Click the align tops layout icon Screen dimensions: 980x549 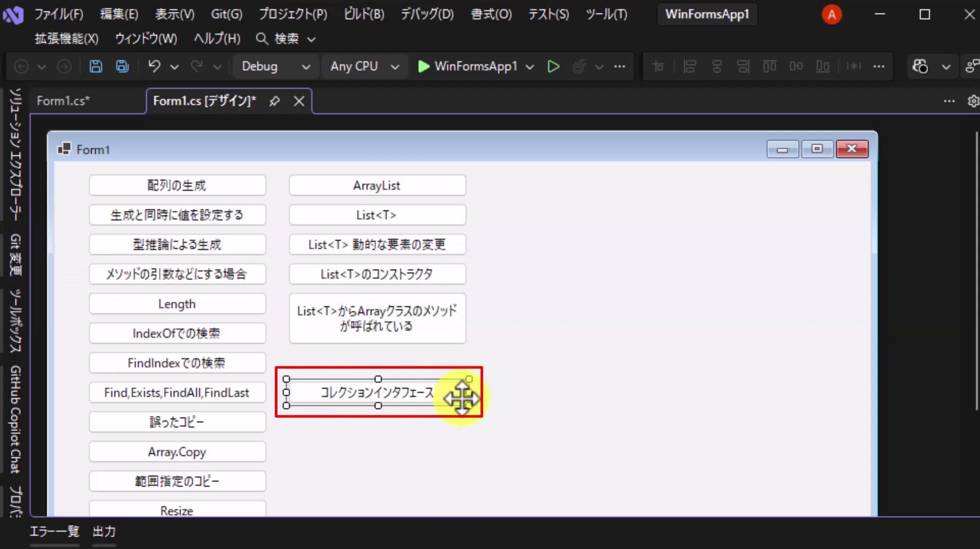tap(770, 66)
